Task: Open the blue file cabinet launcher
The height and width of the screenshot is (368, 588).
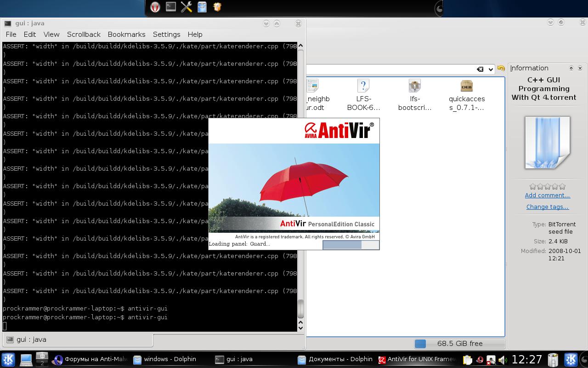Action: click(x=202, y=7)
